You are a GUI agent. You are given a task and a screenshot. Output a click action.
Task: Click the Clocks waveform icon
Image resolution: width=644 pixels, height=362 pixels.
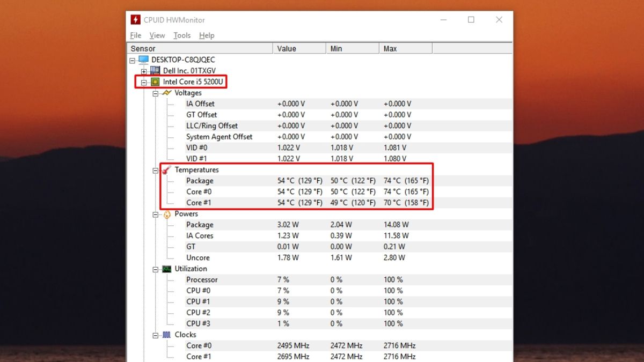167,335
